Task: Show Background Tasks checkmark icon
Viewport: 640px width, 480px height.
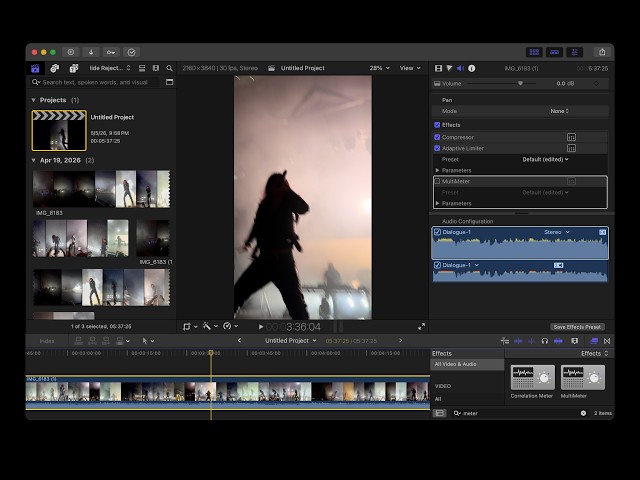Action: coord(131,52)
